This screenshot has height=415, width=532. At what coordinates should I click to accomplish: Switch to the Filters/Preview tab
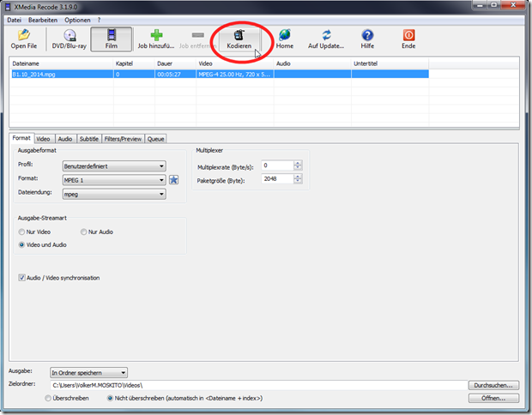click(123, 138)
